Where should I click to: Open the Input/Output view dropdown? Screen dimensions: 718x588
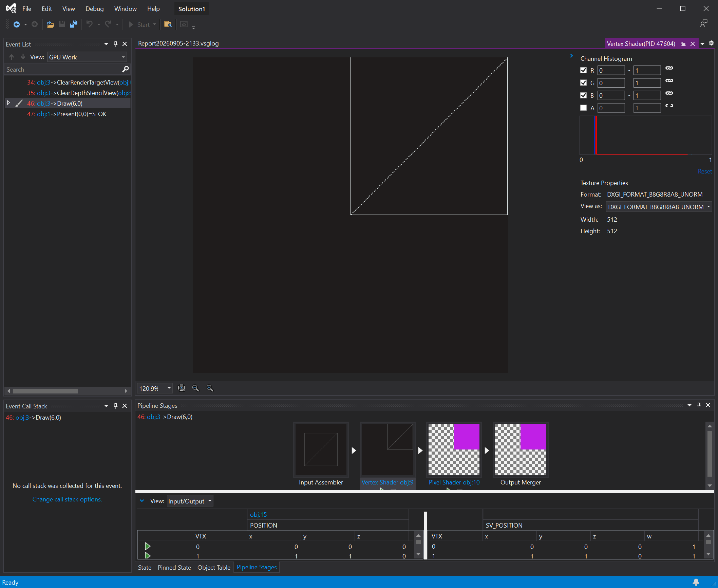pos(190,501)
